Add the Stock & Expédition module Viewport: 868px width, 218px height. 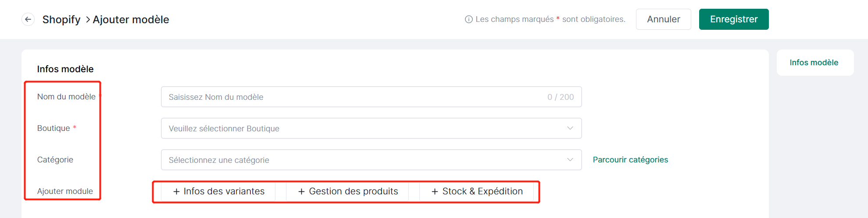click(477, 191)
